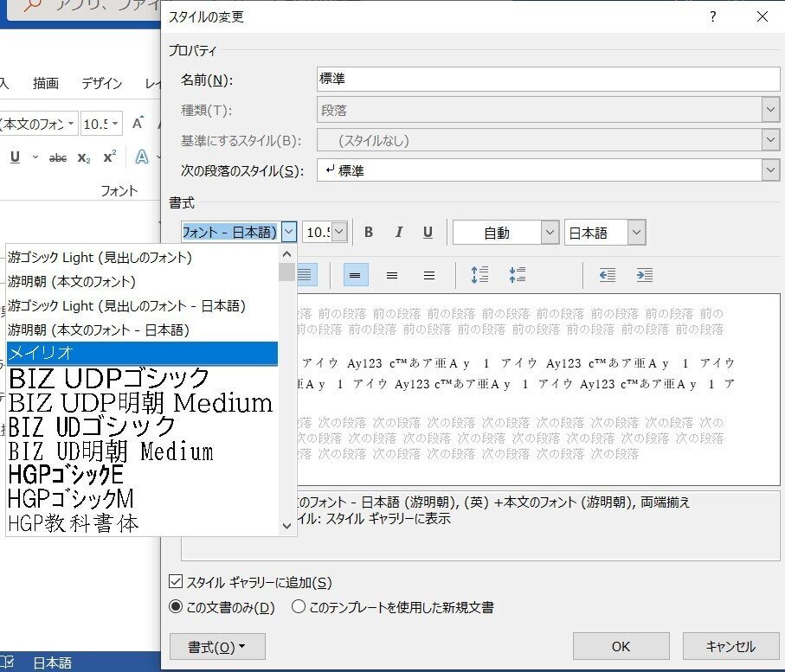Open the 描画 ribbon tab
The height and width of the screenshot is (672, 785).
[46, 83]
